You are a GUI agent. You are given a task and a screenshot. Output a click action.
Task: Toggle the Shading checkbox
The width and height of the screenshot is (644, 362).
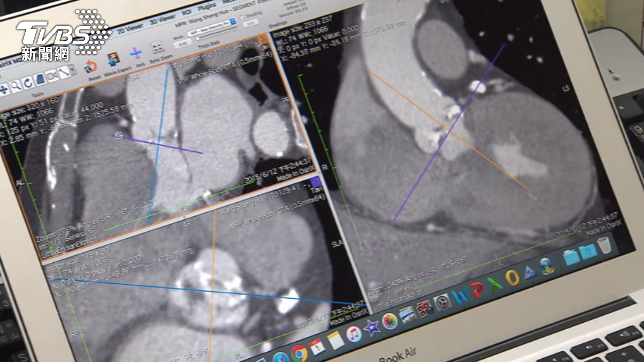242,17
